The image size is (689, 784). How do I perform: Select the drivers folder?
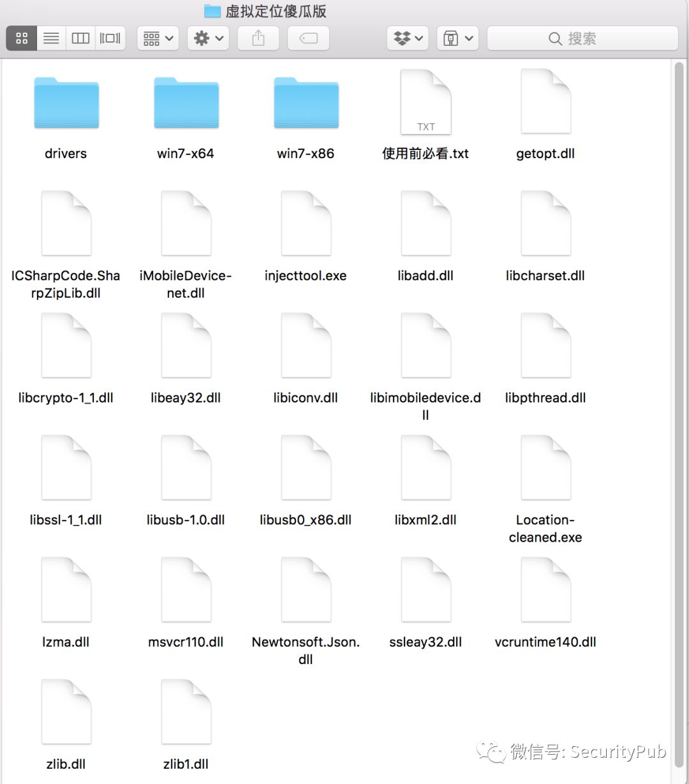point(66,103)
